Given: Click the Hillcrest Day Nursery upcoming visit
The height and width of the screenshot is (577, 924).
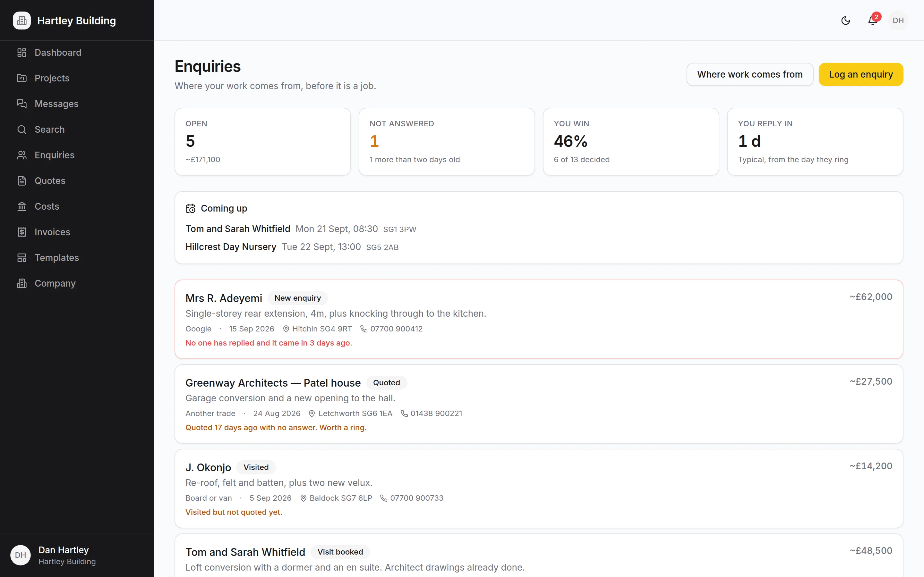Looking at the screenshot, I should (292, 247).
